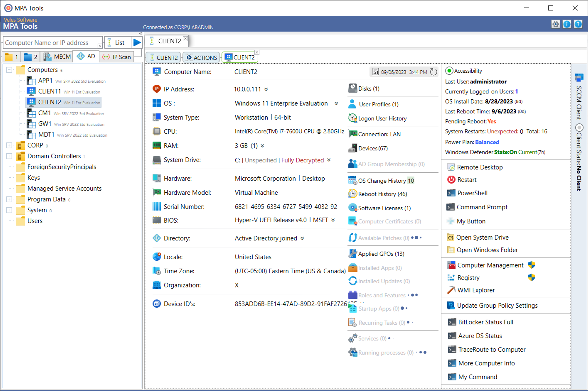Expand the System folder node
The image size is (588, 391).
tap(9, 210)
